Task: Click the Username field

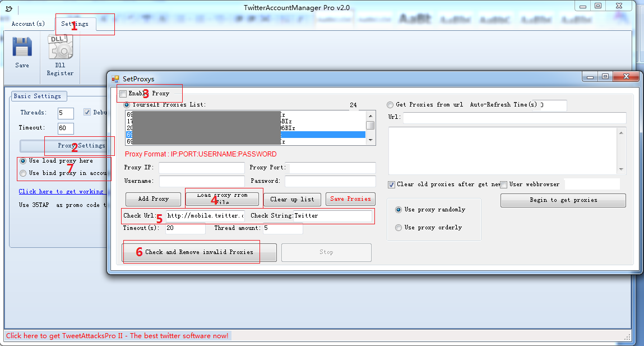Action: pyautogui.click(x=202, y=181)
